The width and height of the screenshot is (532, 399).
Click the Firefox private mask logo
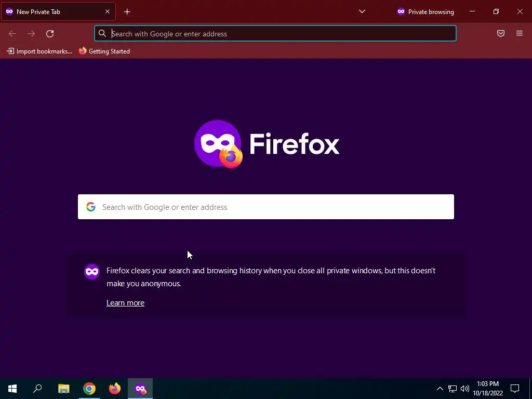219,144
